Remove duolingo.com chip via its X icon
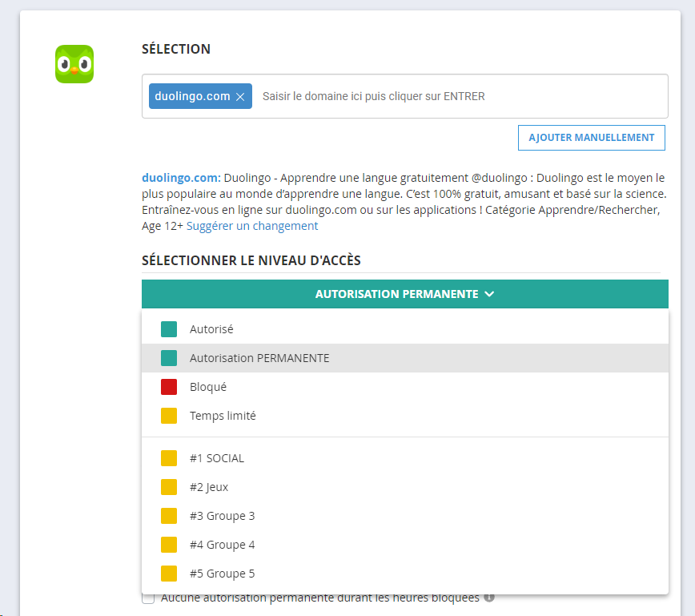 tap(239, 95)
